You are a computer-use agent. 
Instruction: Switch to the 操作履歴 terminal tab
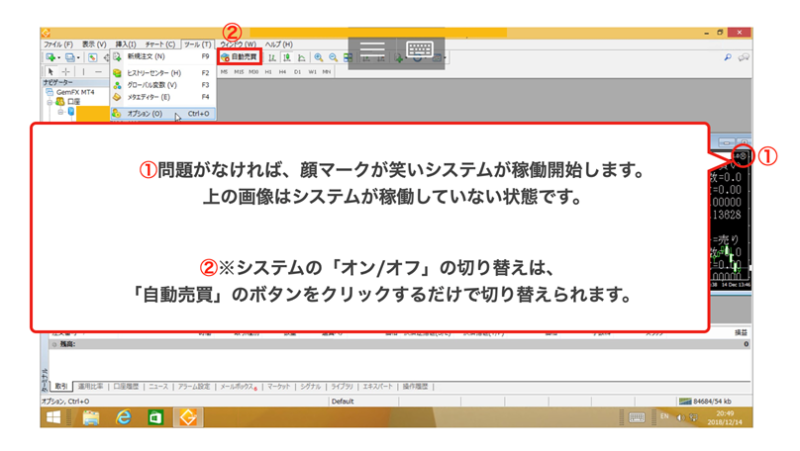(415, 387)
